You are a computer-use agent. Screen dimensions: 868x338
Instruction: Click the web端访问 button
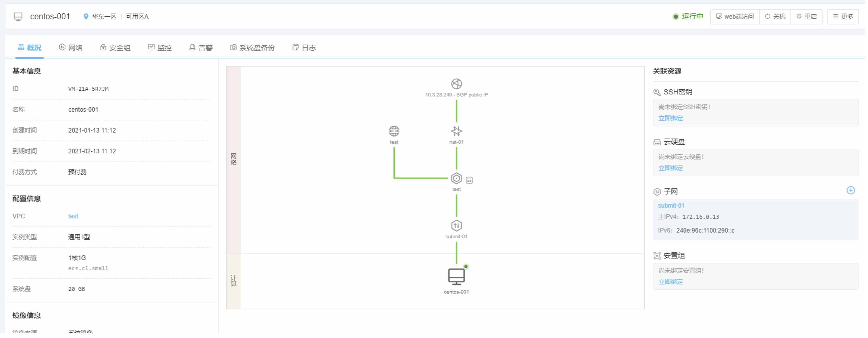tap(735, 16)
